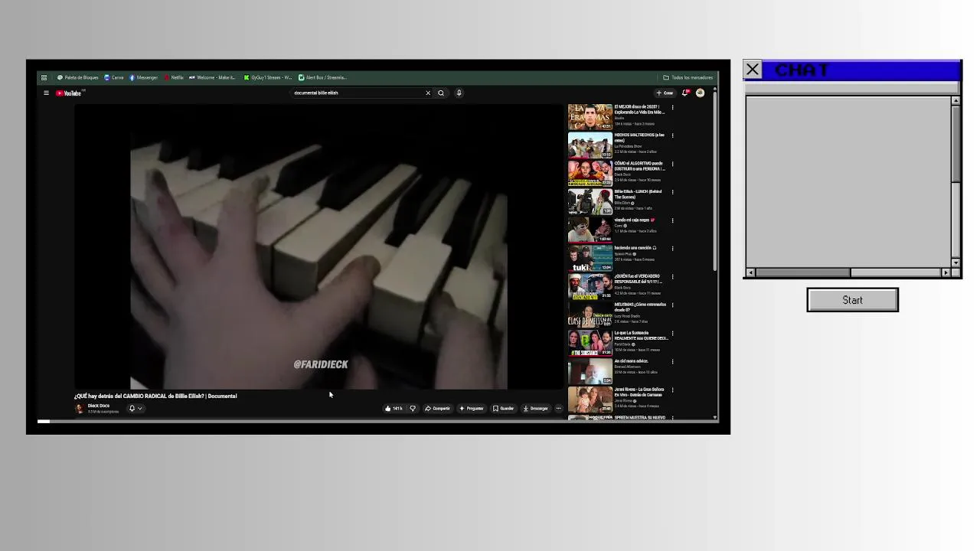This screenshot has width=980, height=551.
Task: Run search with the magnifier icon
Action: click(x=441, y=93)
